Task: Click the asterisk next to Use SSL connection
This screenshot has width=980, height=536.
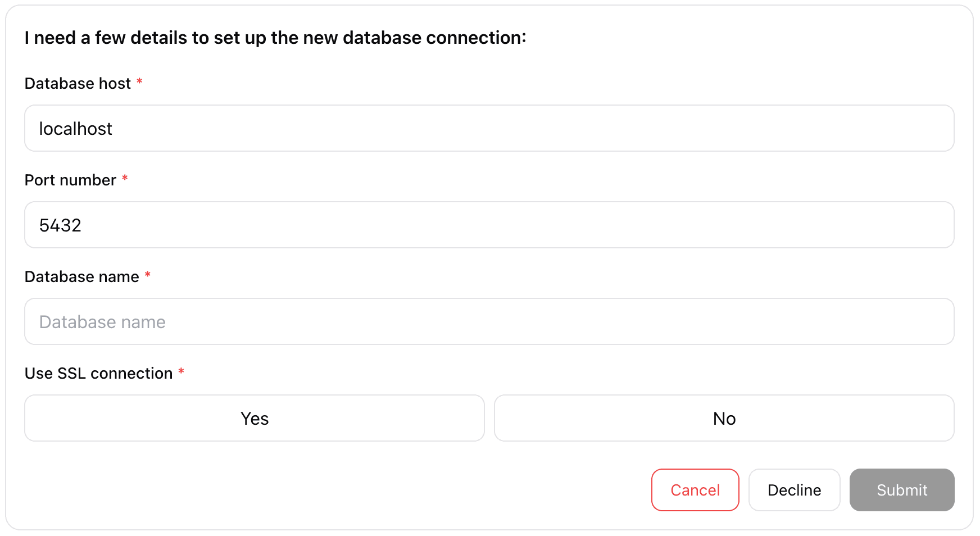Action: [x=181, y=372]
